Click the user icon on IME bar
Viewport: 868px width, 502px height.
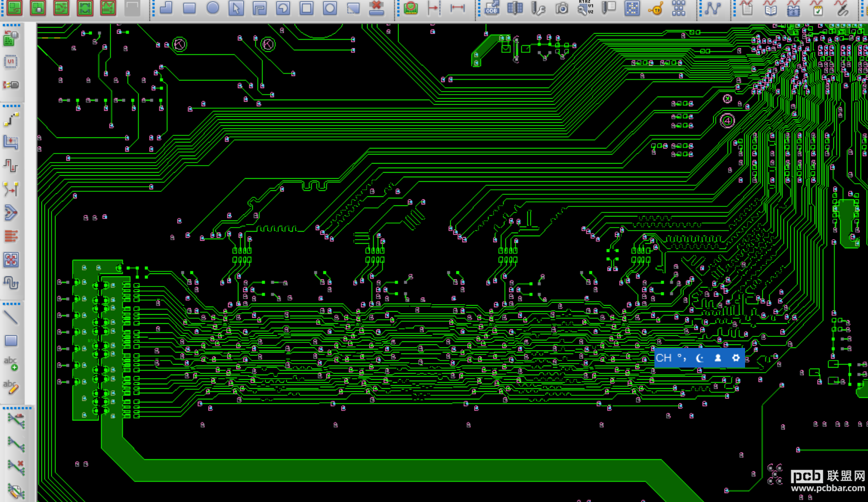(718, 358)
